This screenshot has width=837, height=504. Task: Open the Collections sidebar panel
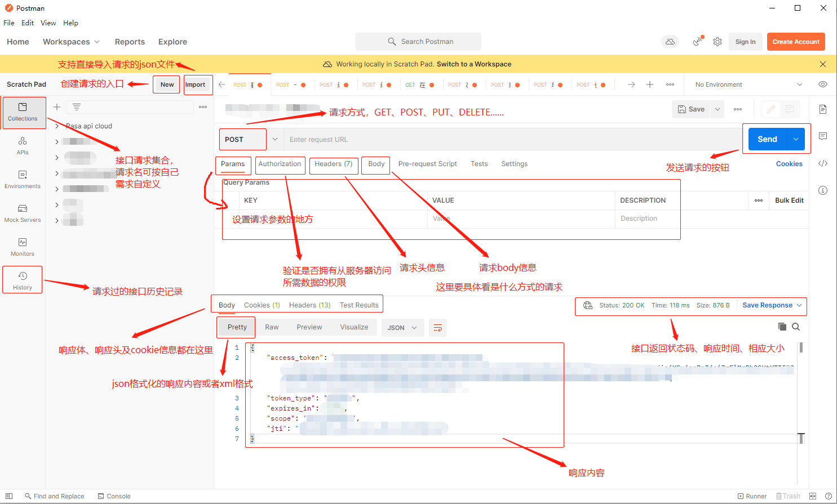(x=23, y=112)
